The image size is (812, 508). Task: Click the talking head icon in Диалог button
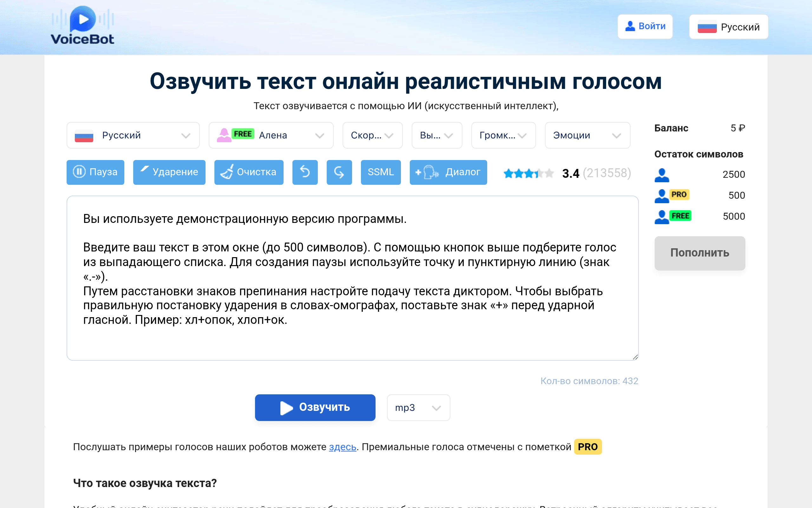(x=430, y=172)
